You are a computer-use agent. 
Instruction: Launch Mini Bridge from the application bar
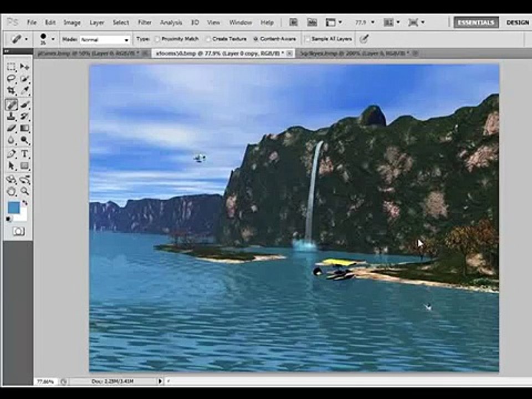coord(312,22)
